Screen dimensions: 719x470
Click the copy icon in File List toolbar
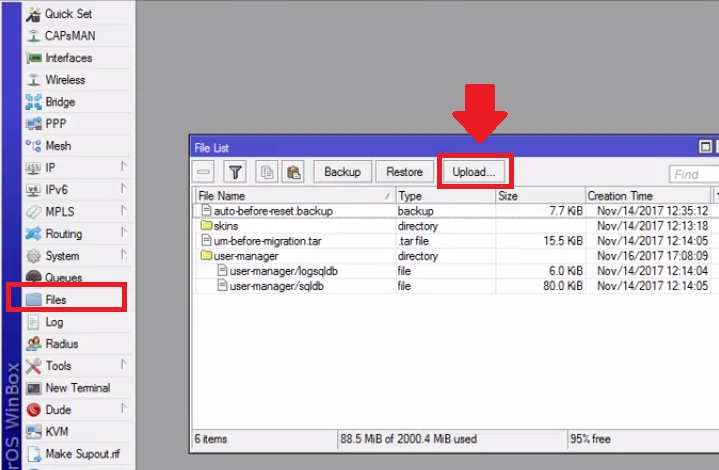point(267,172)
